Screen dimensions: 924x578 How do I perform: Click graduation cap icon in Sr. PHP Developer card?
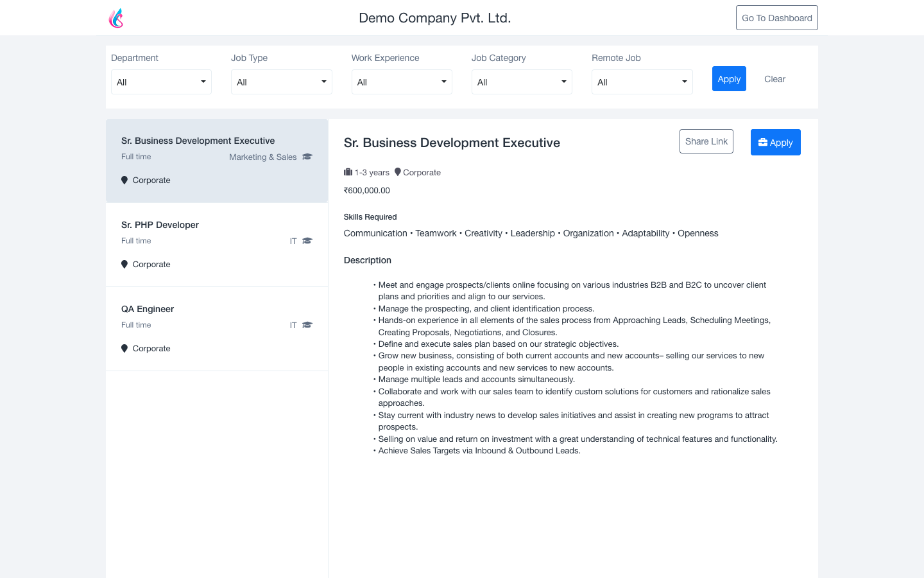(x=307, y=241)
